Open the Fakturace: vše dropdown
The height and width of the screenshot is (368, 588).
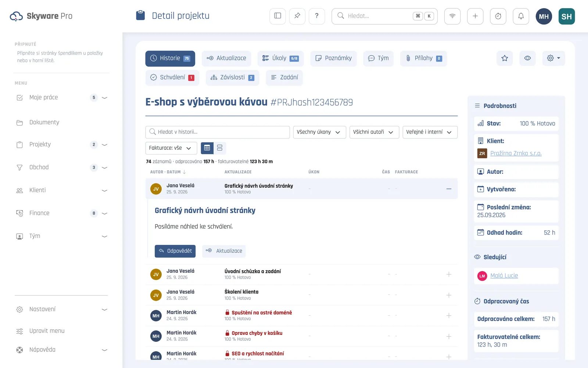(171, 148)
